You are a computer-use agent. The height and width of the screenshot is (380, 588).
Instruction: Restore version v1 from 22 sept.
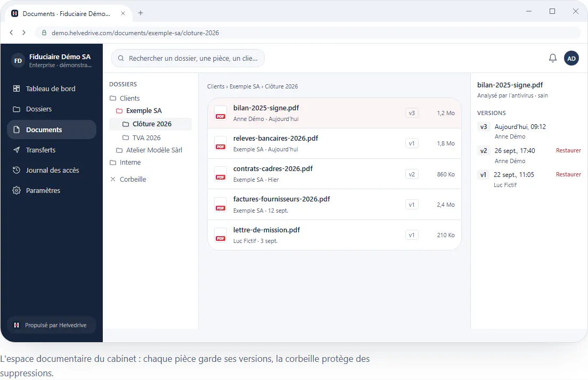pos(568,174)
